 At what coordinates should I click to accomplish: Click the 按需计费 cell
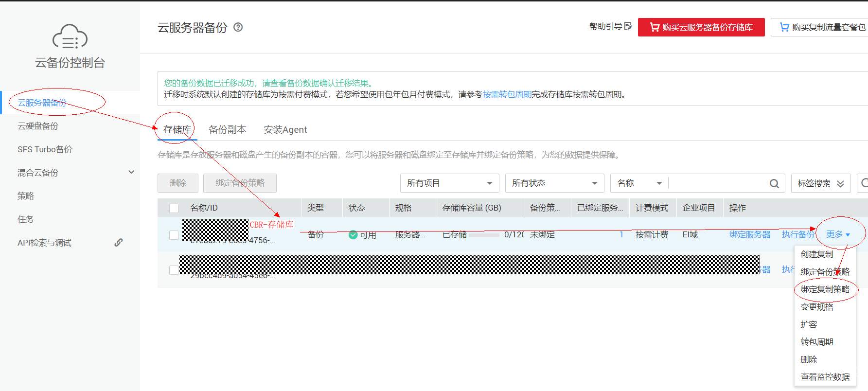(652, 234)
